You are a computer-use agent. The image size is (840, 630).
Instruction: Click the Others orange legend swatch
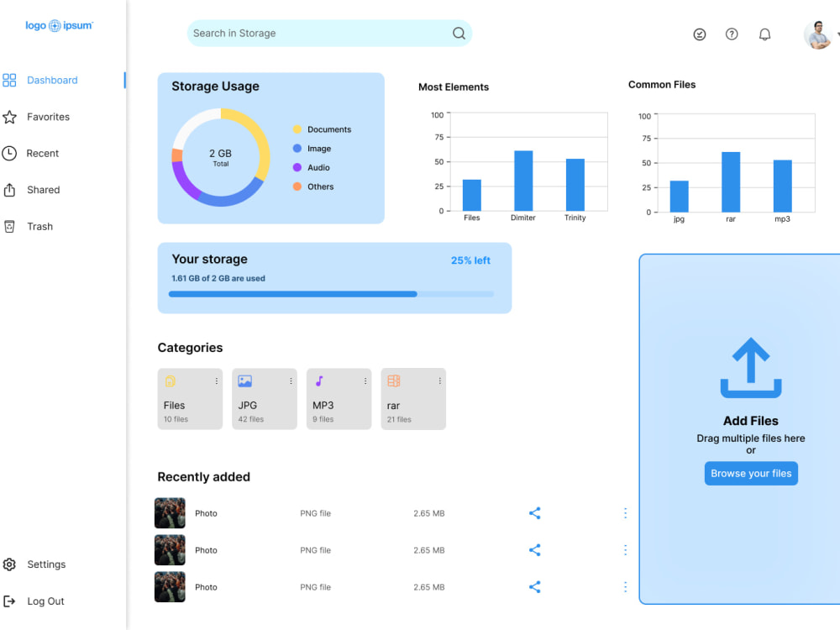(x=297, y=186)
